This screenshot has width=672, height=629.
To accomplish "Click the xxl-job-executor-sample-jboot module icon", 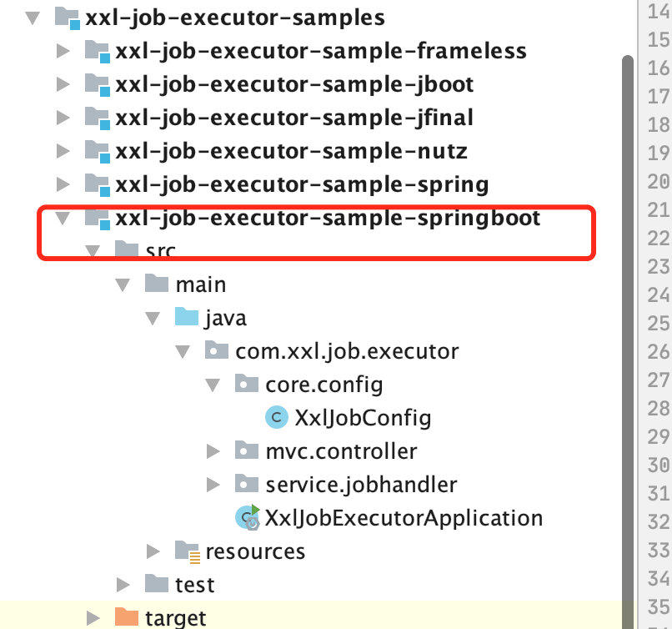I will [x=98, y=84].
